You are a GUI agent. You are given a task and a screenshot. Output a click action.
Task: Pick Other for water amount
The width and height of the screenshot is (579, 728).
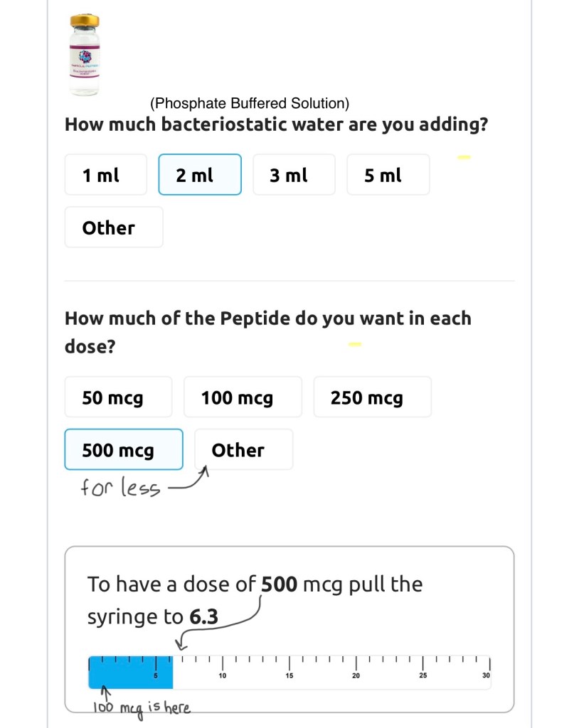[113, 227]
